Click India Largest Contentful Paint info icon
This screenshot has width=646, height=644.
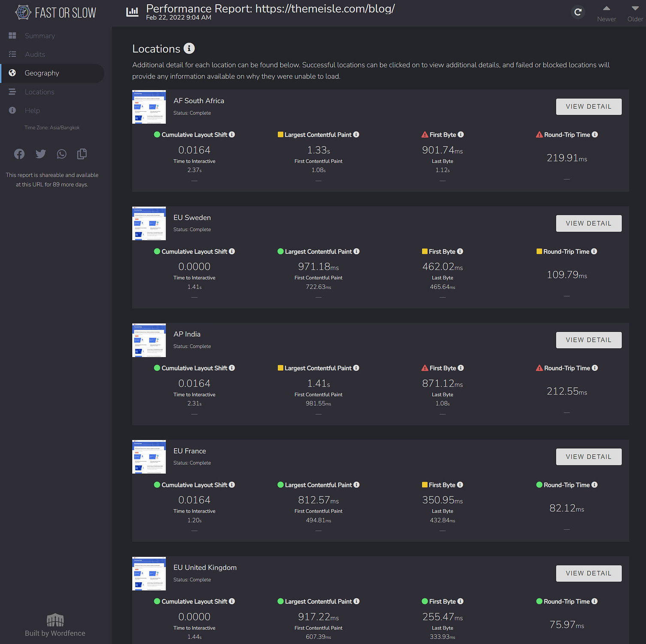[x=356, y=368]
